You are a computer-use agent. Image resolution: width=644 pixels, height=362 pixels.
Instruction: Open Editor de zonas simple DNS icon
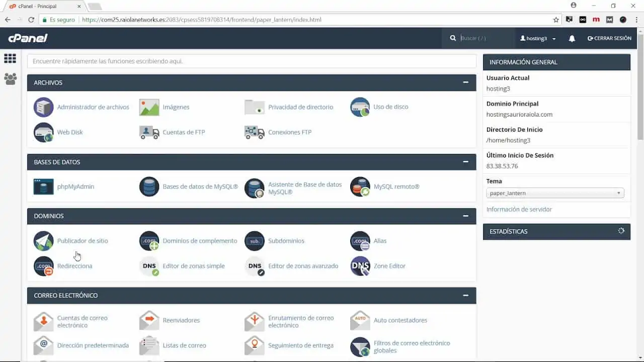[149, 266]
